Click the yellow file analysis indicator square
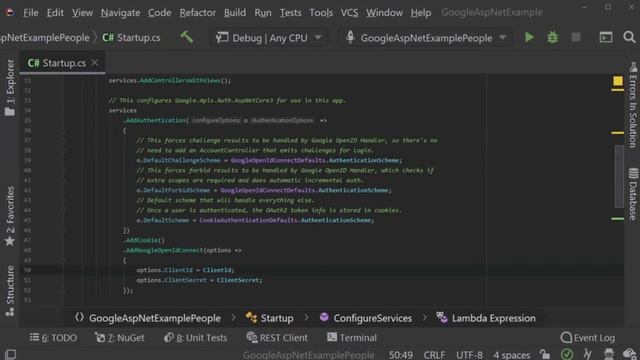Viewport: 640px width, 360px height. coord(618,81)
